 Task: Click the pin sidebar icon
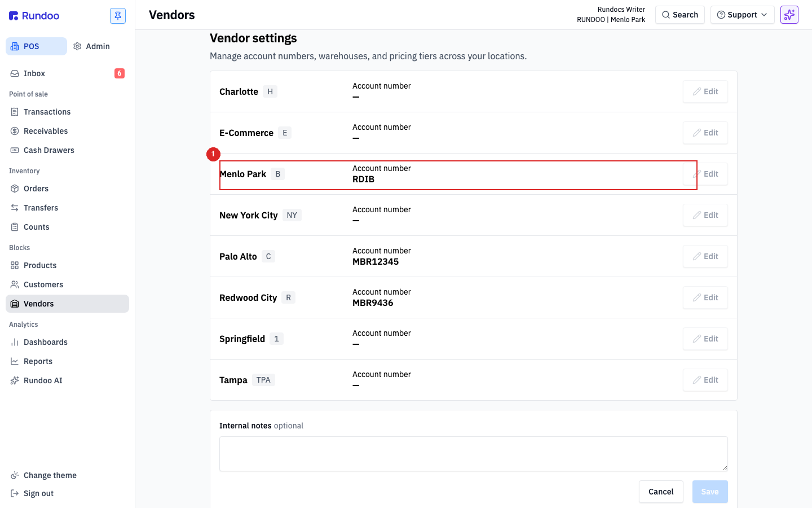click(x=118, y=16)
